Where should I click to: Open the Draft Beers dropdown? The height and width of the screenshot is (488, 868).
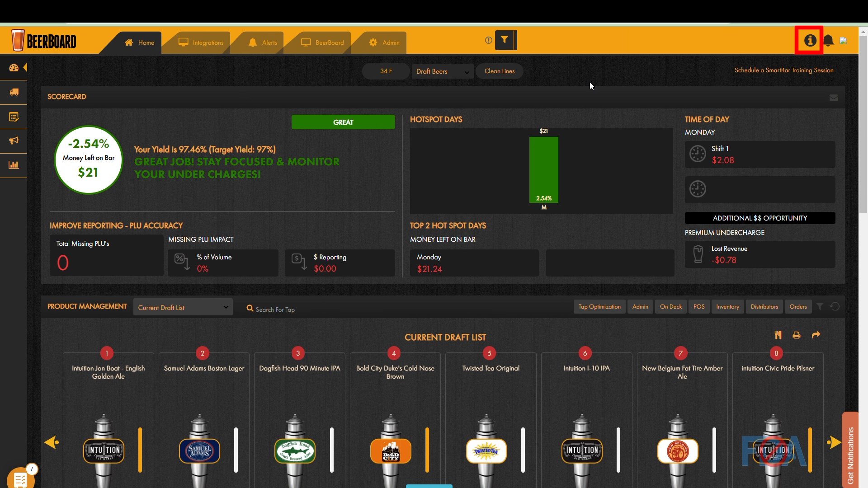442,71
